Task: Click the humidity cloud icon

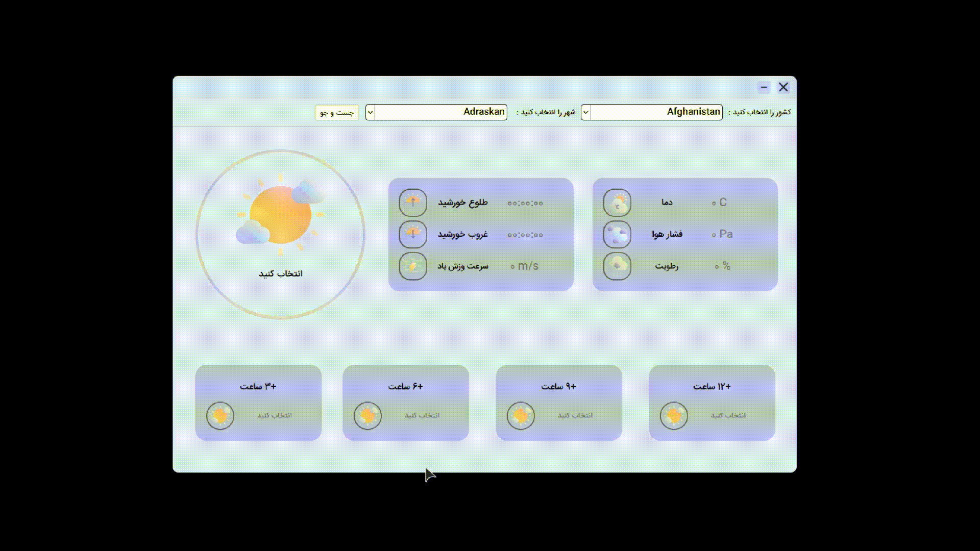Action: point(617,266)
